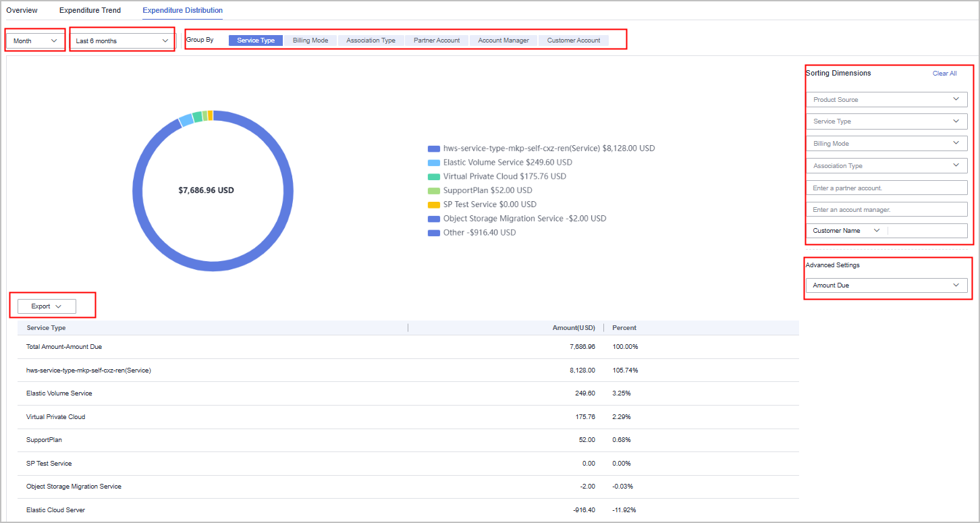Click the Export button
Screen dimensions: 980x523
click(x=47, y=306)
